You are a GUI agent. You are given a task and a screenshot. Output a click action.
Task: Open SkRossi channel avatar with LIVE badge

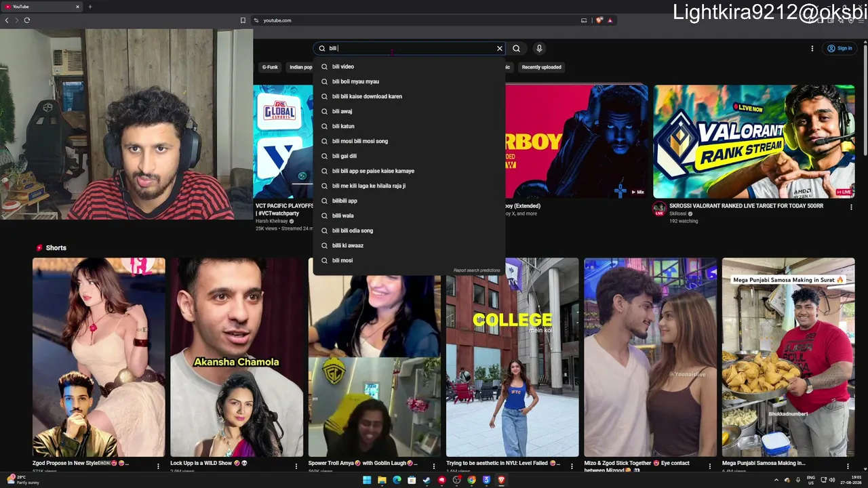pos(659,209)
